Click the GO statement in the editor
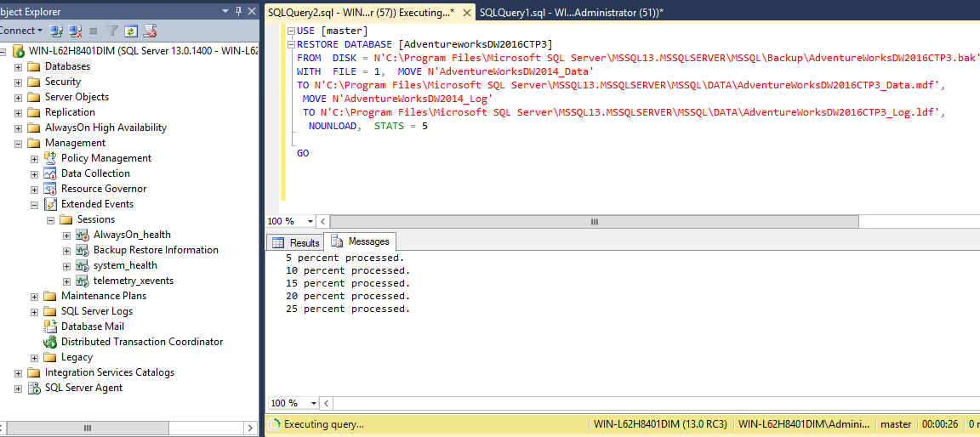980x437 pixels. [x=303, y=153]
